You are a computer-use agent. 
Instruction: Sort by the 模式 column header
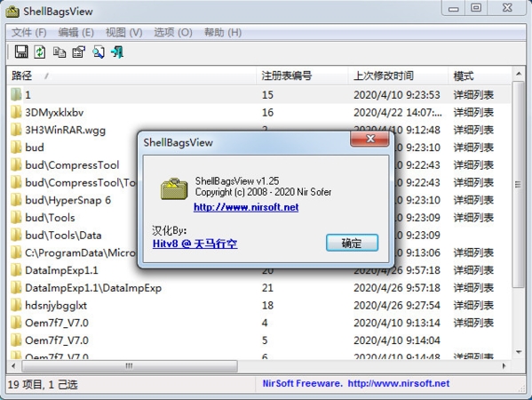click(x=480, y=76)
